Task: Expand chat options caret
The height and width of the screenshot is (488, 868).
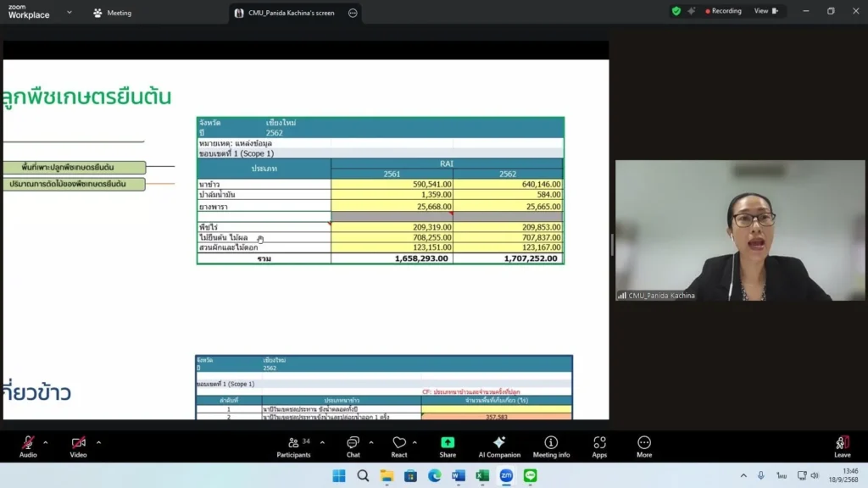Action: coord(371,442)
